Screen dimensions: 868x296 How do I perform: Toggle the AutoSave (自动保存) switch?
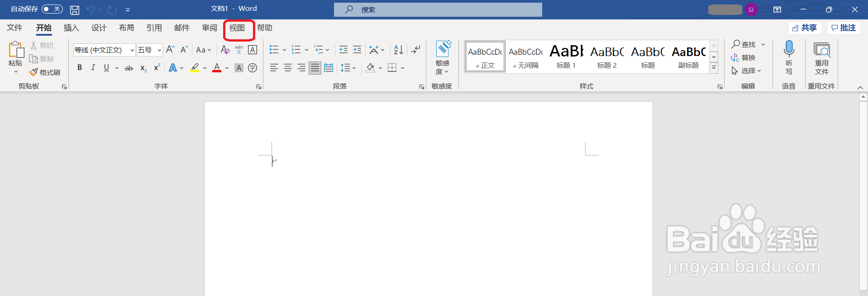[52, 9]
